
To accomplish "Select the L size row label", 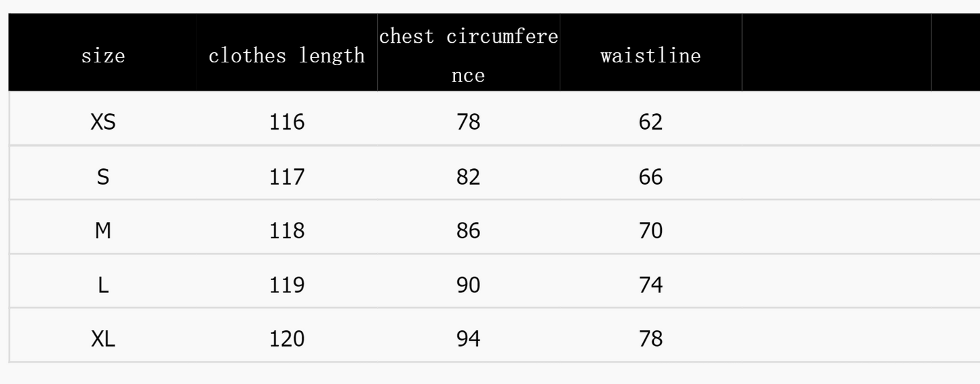I will (103, 286).
